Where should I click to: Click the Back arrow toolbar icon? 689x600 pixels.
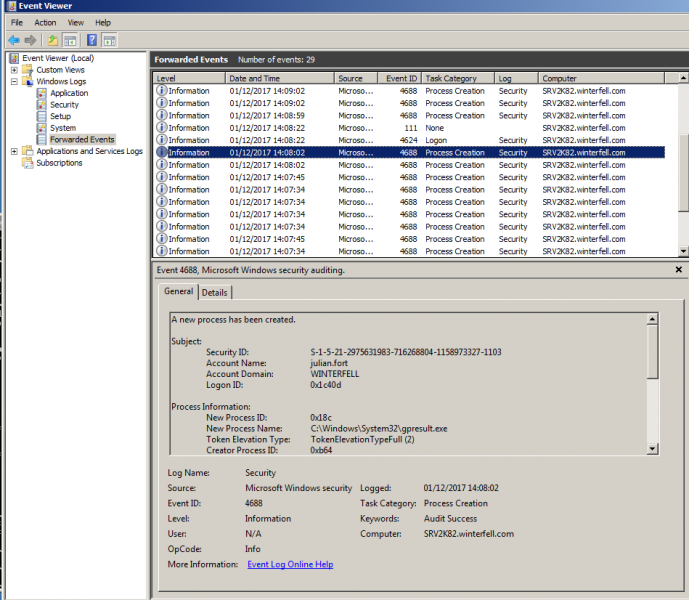(14, 40)
